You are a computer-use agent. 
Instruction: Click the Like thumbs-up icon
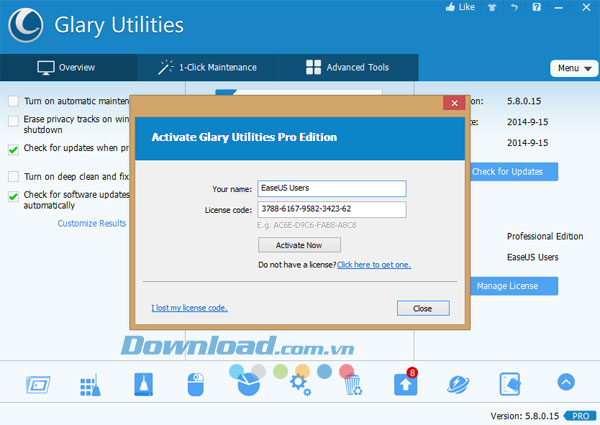click(450, 7)
